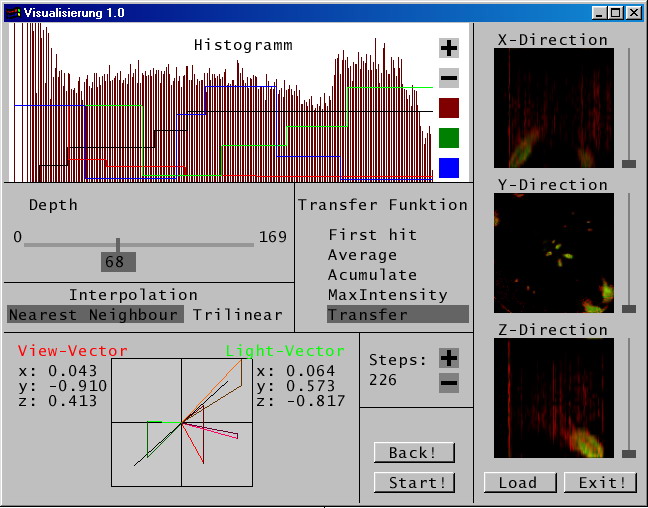Decrease Steps with the minus icon
Viewport: 648px width, 508px height.
tap(449, 383)
